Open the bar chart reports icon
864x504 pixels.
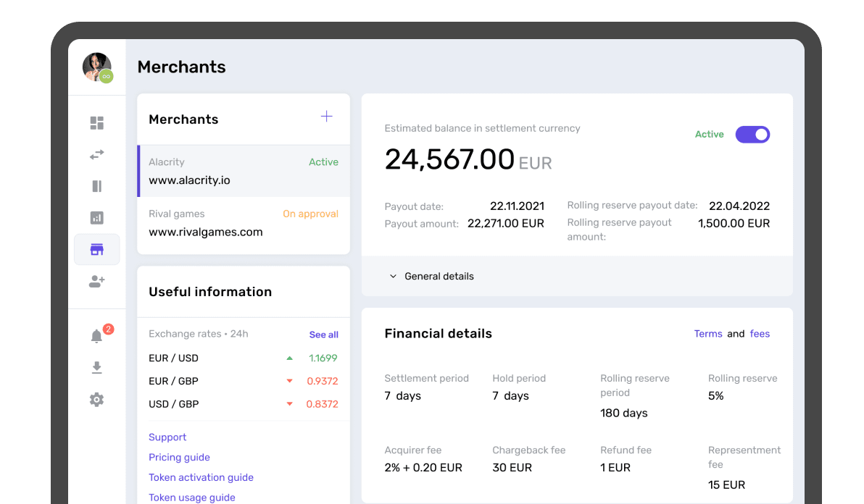coord(96,218)
